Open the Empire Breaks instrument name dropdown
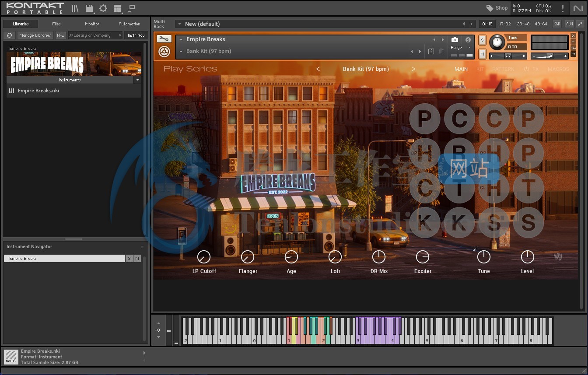The width and height of the screenshot is (588, 375). click(181, 39)
